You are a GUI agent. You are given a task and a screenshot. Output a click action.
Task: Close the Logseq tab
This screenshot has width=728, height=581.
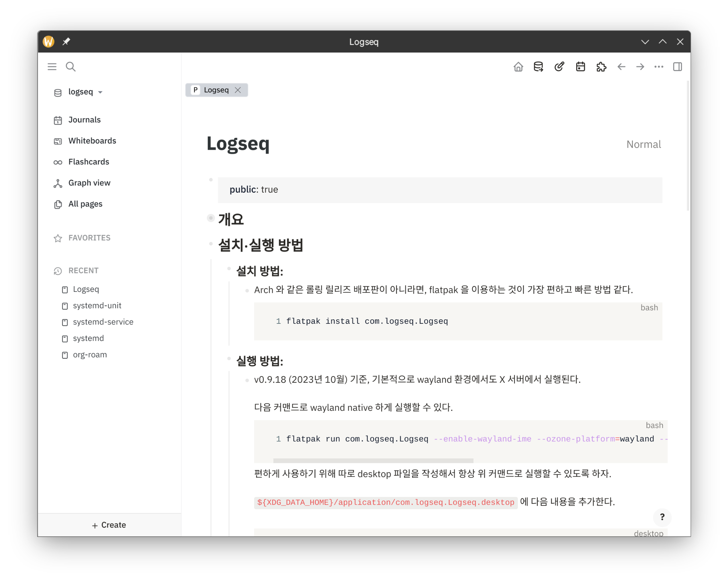click(x=238, y=90)
